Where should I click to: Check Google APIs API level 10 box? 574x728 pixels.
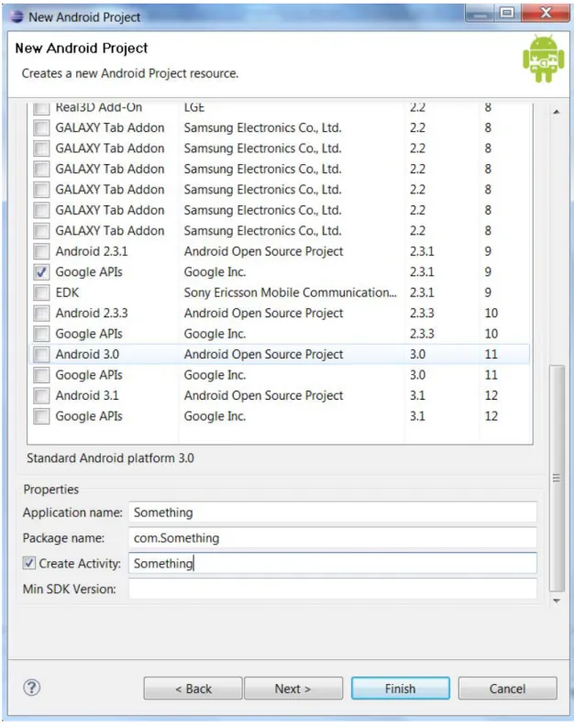coord(41,334)
